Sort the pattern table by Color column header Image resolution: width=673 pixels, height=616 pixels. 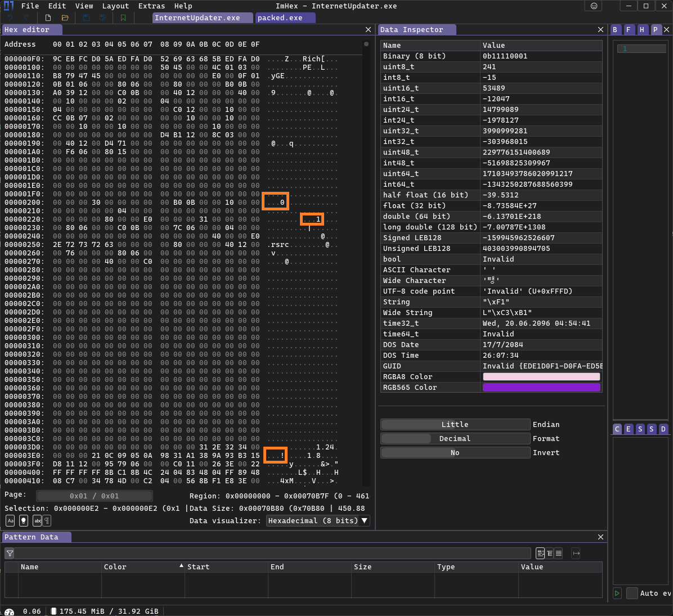click(x=115, y=567)
